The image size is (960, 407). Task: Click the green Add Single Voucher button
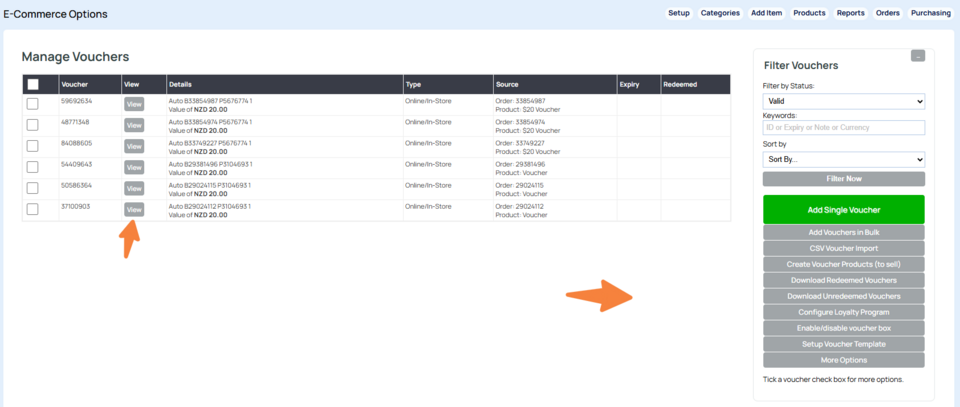click(x=843, y=209)
